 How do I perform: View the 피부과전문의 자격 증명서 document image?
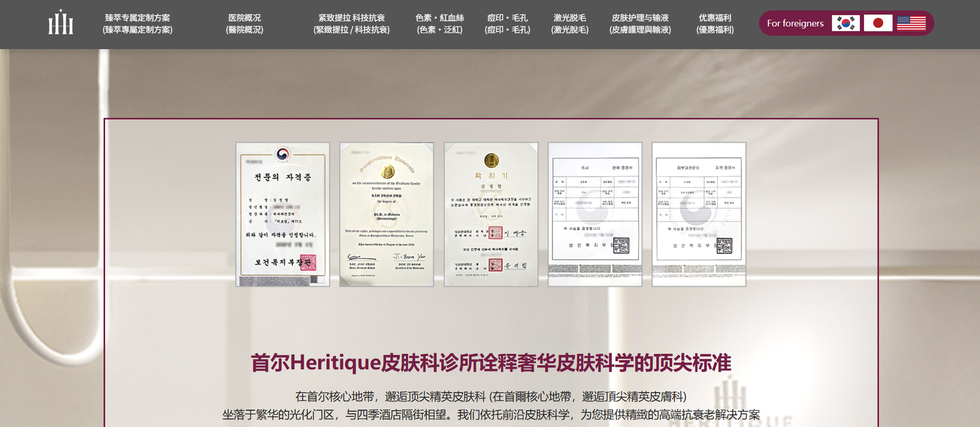[x=699, y=214]
